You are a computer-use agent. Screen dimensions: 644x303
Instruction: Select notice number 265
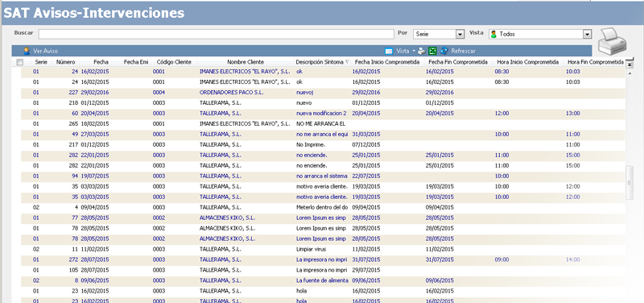(x=73, y=124)
